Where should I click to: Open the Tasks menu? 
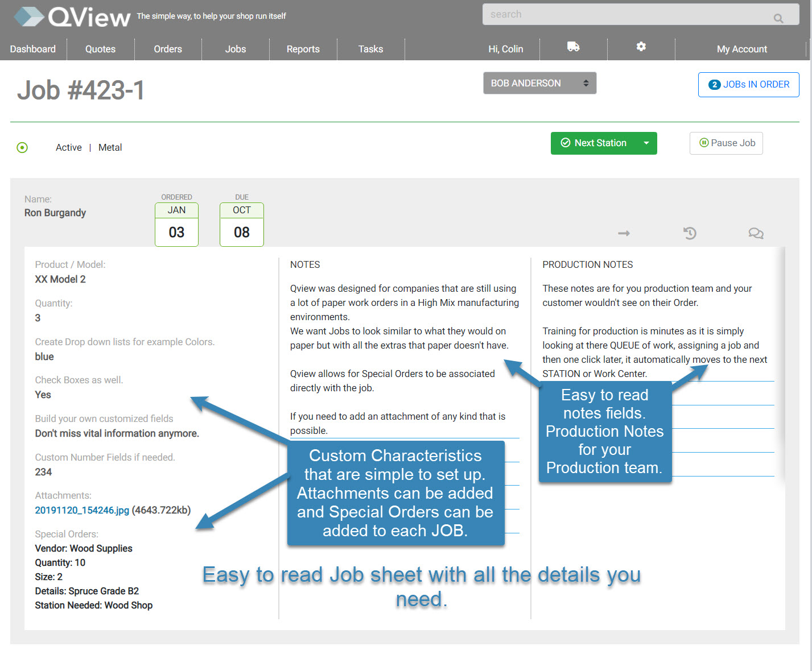[371, 49]
